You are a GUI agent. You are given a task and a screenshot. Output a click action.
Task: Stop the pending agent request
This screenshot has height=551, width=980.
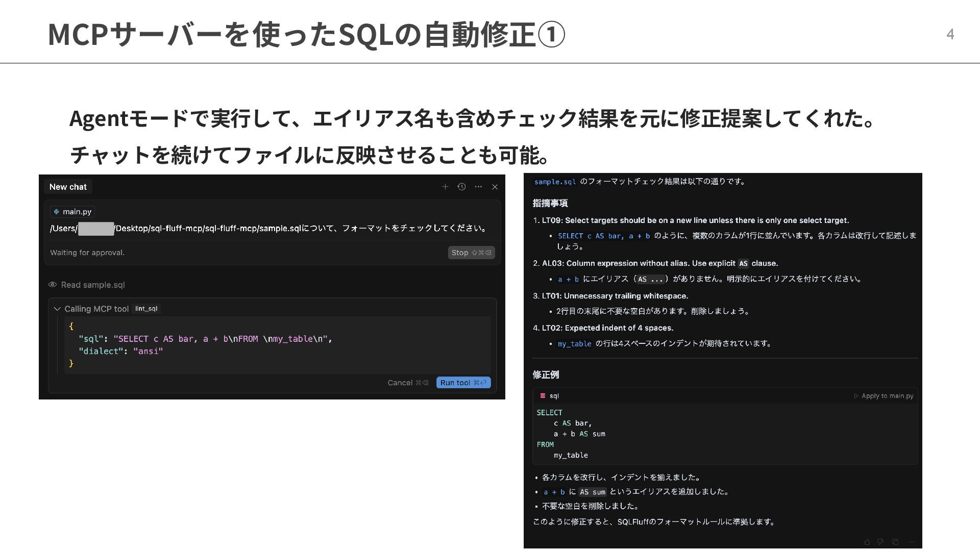pyautogui.click(x=471, y=253)
